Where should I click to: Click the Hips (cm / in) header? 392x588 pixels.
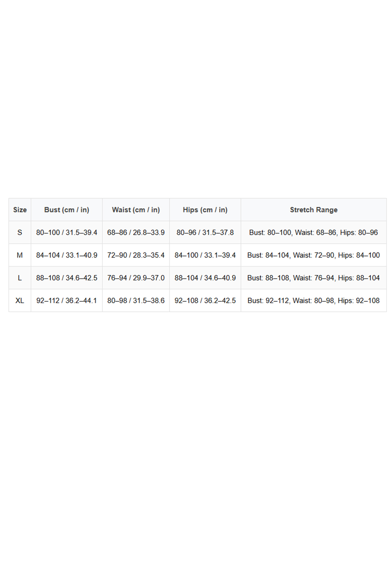205,210
